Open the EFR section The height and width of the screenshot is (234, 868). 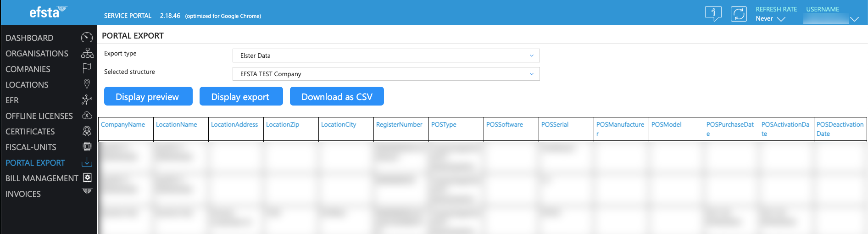[12, 100]
